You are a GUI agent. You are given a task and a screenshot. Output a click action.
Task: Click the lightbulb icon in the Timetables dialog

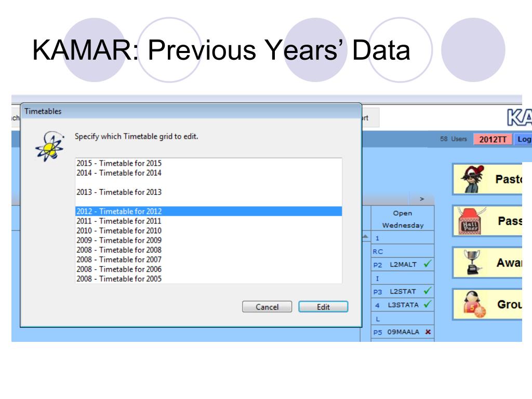click(49, 146)
